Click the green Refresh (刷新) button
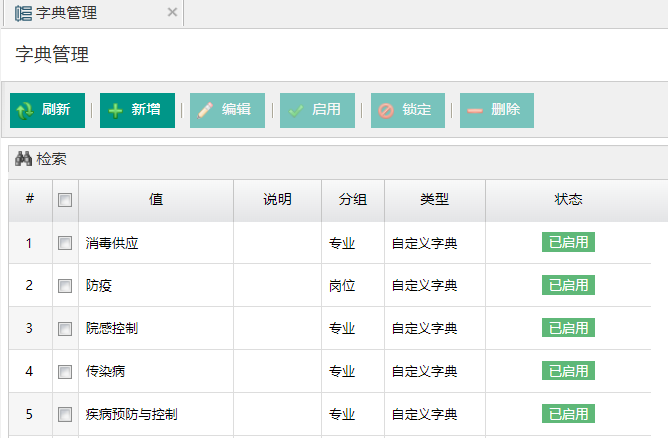This screenshot has width=668, height=438. point(47,110)
